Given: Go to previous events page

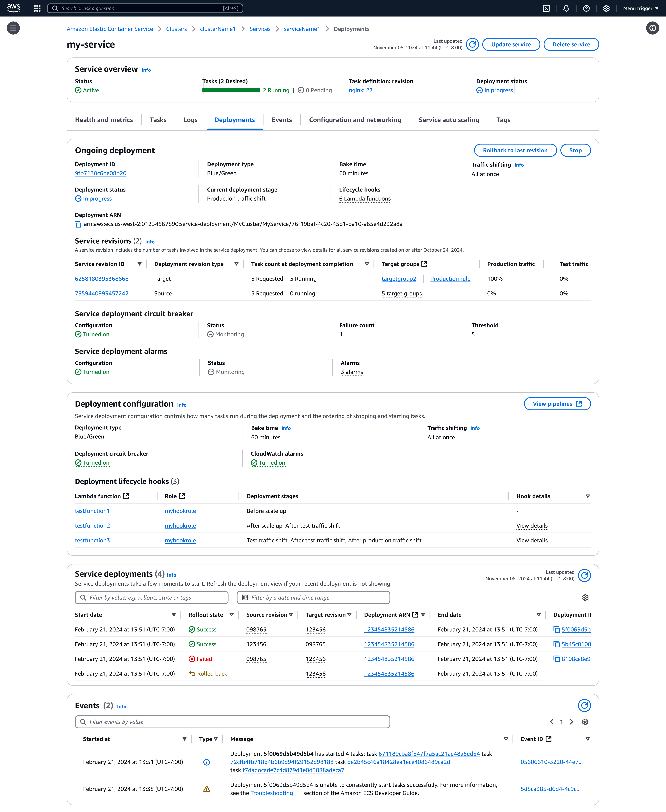Looking at the screenshot, I should [552, 722].
